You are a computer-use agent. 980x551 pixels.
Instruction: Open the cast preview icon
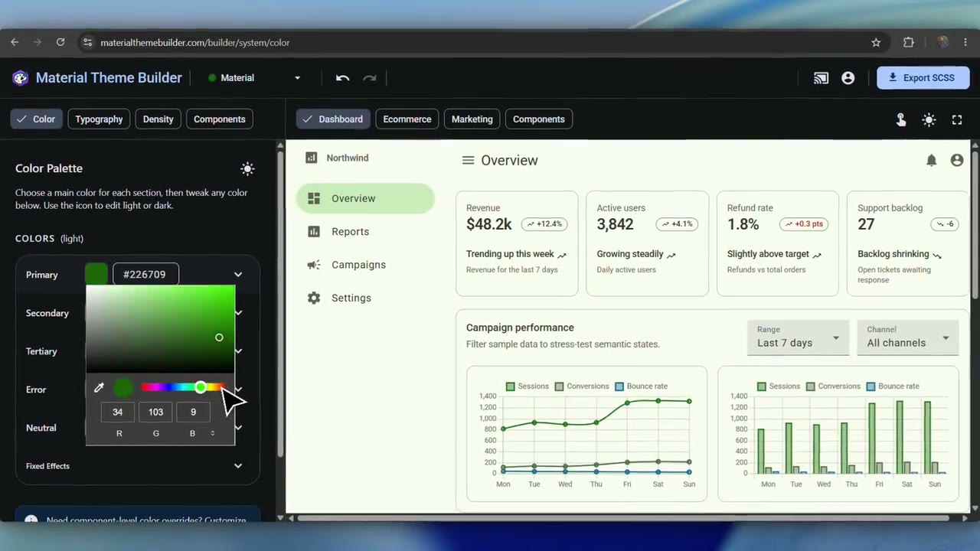click(x=821, y=78)
